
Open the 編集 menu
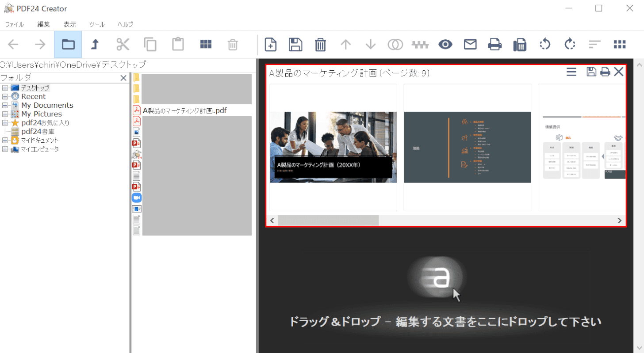click(44, 24)
